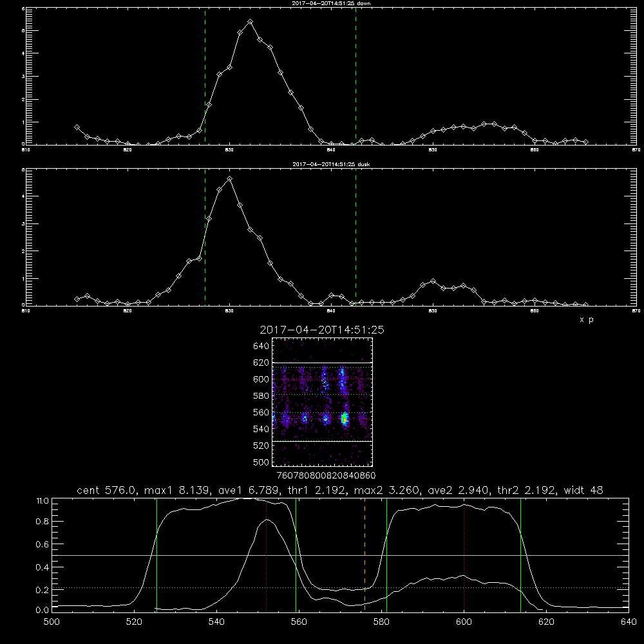
Task: Click the bottom plot y-axis label 0.4
Action: coord(43,567)
